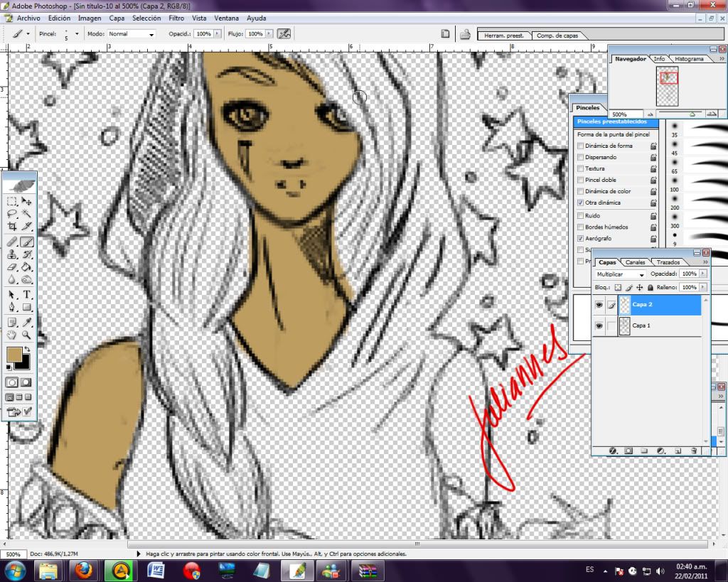
Task: Uncheck Otra dinámica checkbox
Action: 580,203
